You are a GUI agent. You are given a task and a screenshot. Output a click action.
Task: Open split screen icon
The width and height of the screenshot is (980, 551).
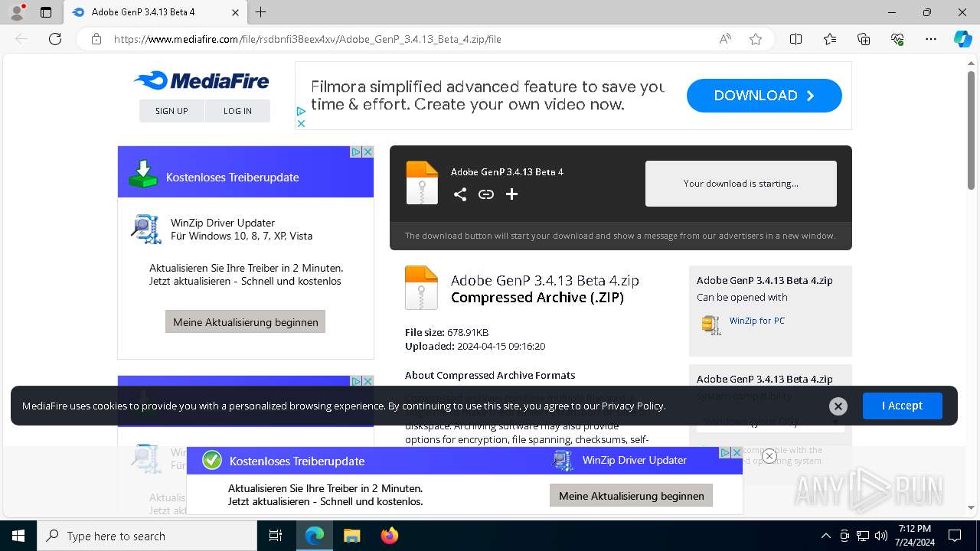tap(796, 39)
